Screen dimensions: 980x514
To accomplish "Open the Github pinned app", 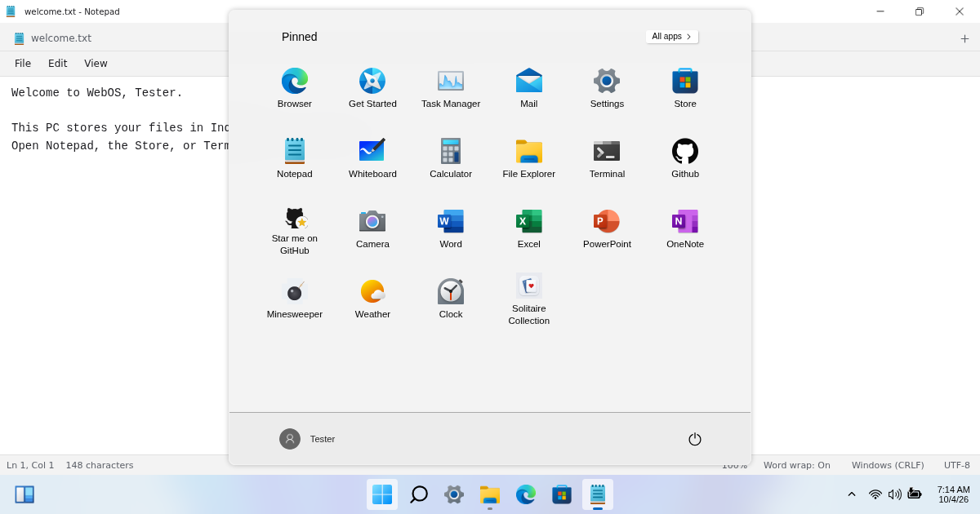I will click(x=685, y=158).
